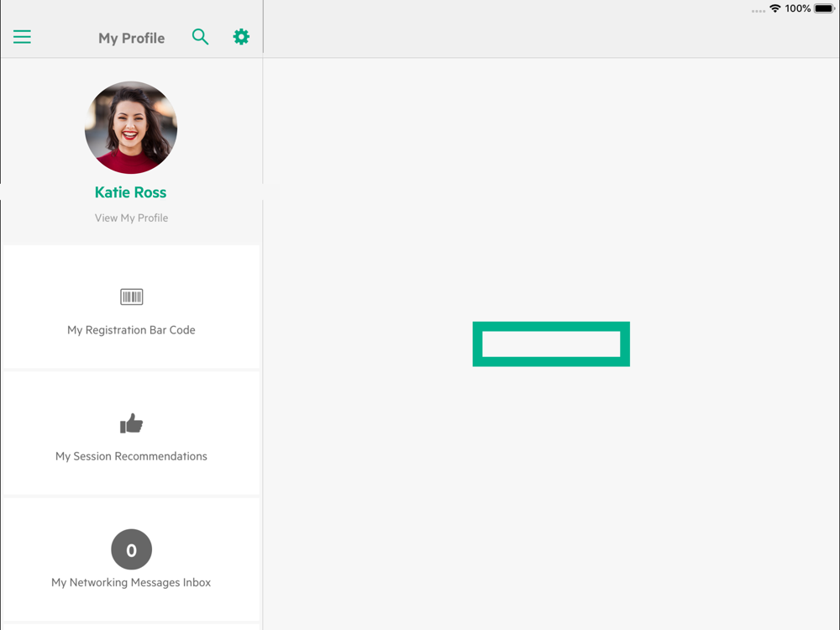Open the View My Profile link

(x=131, y=218)
